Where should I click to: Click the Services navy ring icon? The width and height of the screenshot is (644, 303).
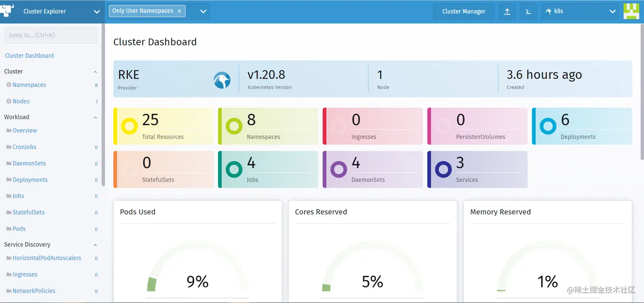[443, 169]
